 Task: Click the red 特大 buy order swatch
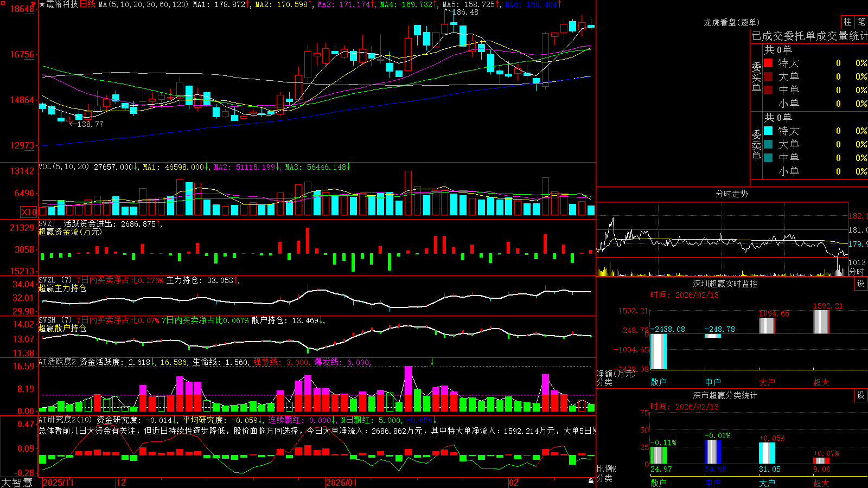pyautogui.click(x=768, y=63)
